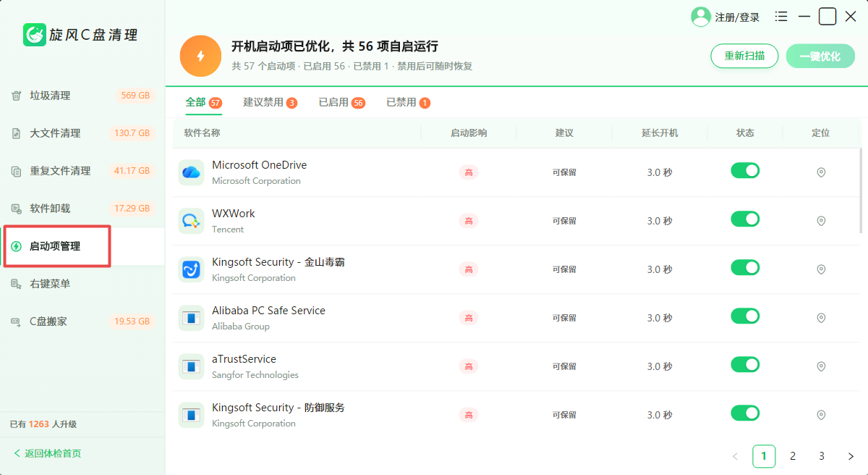Click the startup list vertical scrollbar
The width and height of the screenshot is (868, 475).
tap(860, 190)
